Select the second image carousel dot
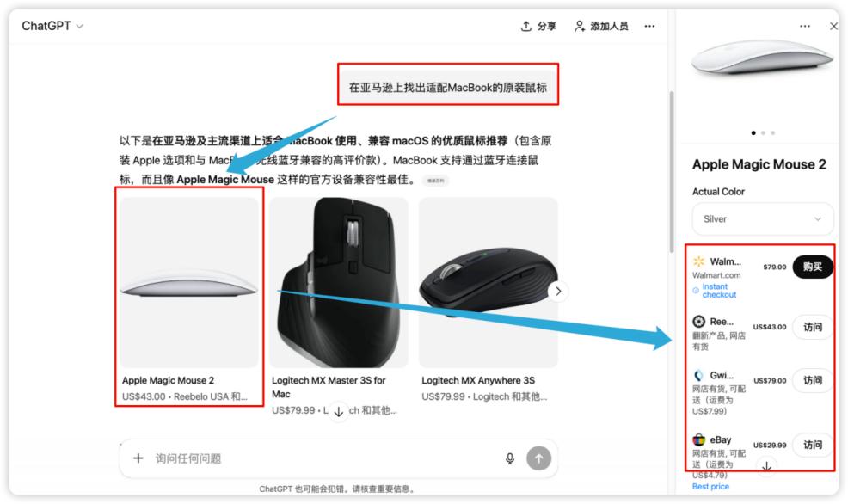 [763, 132]
